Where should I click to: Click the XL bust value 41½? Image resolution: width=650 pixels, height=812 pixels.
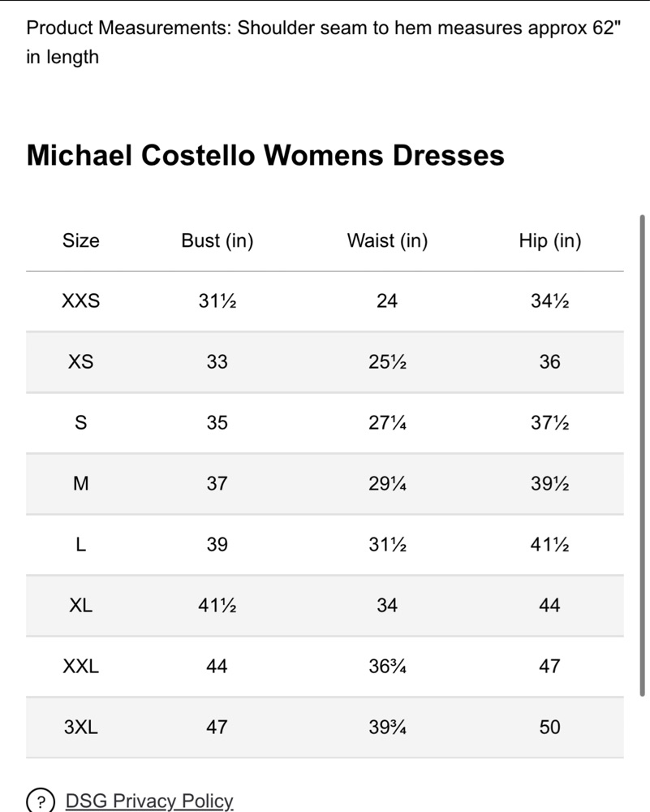coord(217,605)
